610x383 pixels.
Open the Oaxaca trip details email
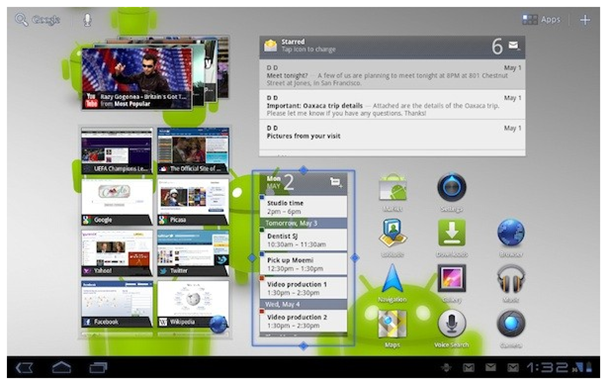click(x=392, y=105)
